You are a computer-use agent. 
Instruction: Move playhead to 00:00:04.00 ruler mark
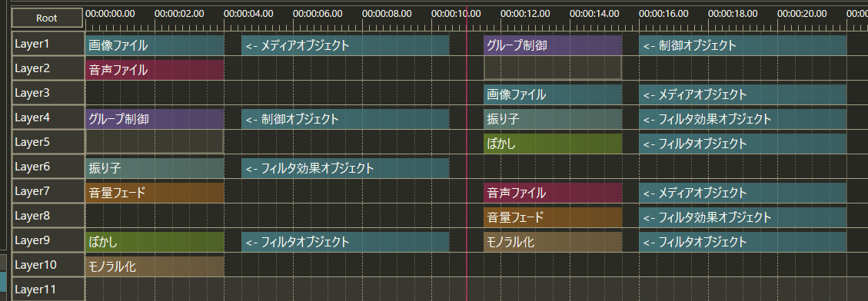coord(248,13)
